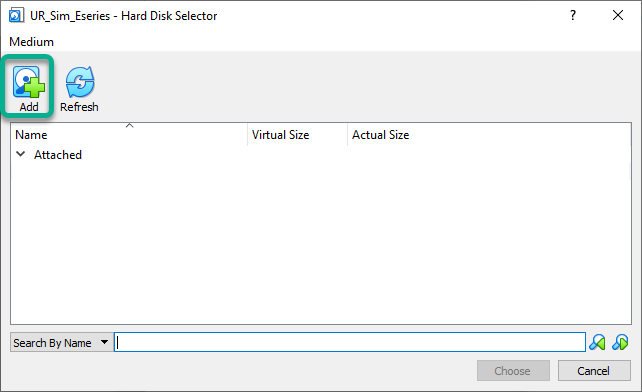Go to previous search match icon

pyautogui.click(x=597, y=342)
